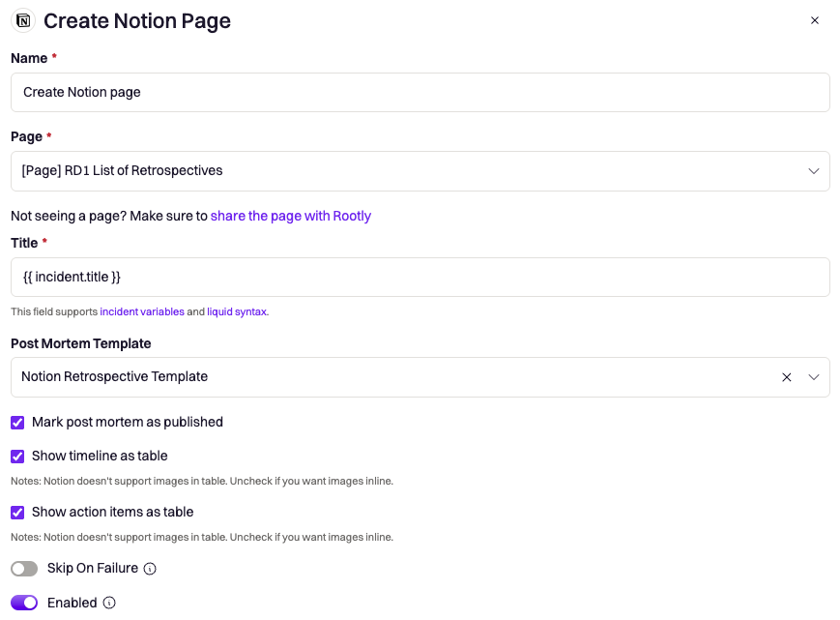
Task: Click the Skip On Failure info icon
Action: click(x=150, y=569)
